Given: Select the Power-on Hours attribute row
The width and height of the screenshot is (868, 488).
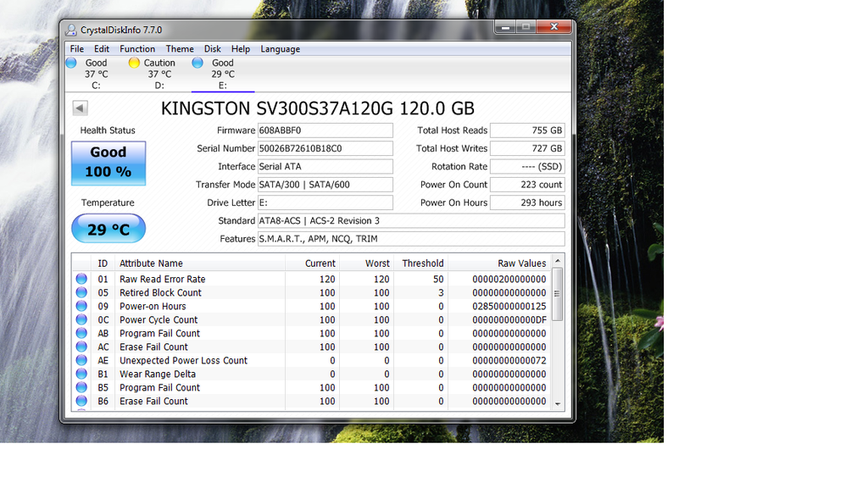Looking at the screenshot, I should coord(312,306).
